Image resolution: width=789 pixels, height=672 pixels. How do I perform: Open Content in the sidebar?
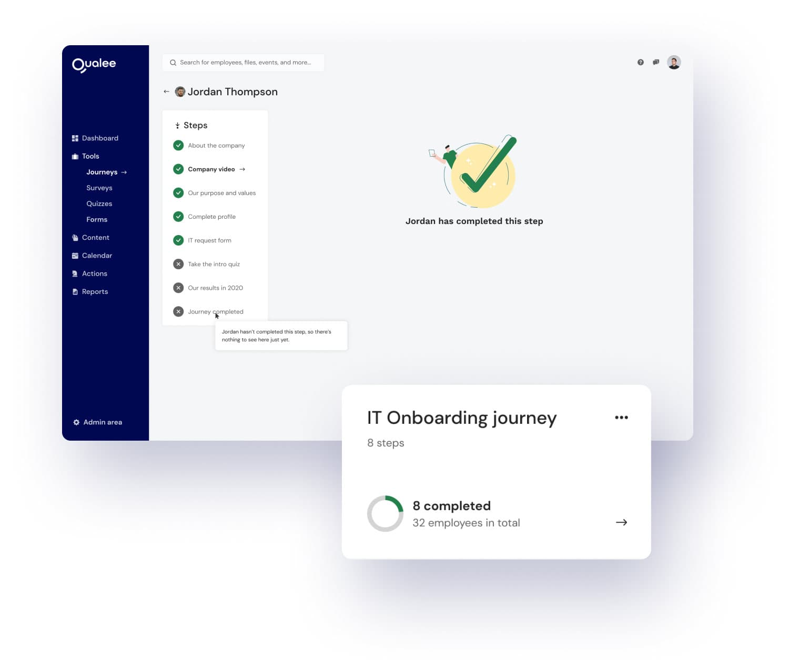[96, 238]
